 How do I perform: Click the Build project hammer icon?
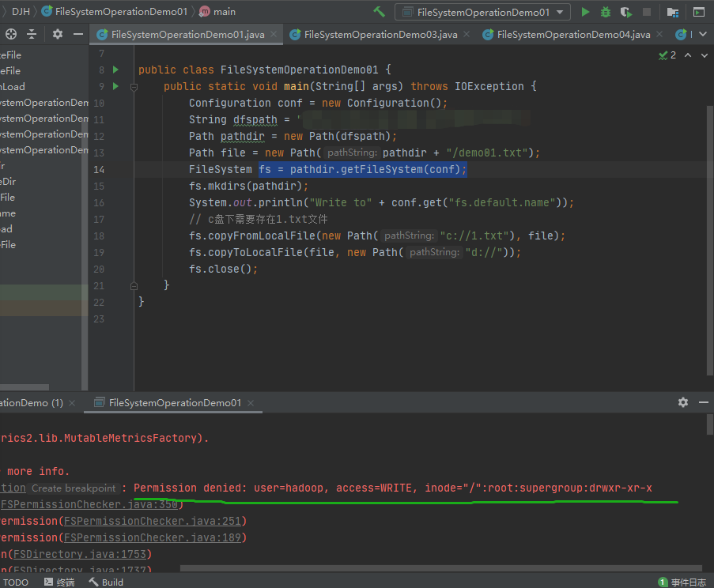[379, 12]
